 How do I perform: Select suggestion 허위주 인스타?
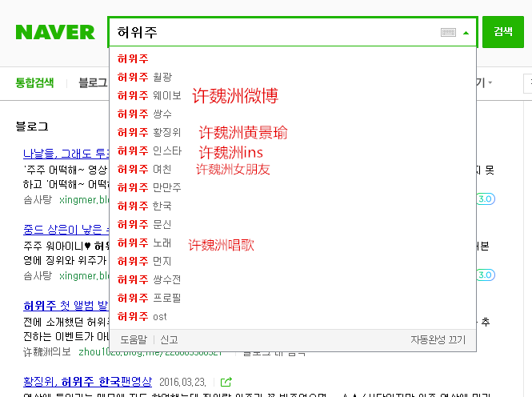[x=293, y=150]
